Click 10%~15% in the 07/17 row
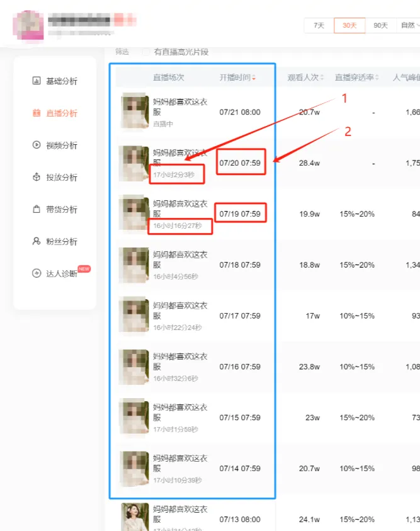The height and width of the screenshot is (531, 420). (x=357, y=316)
